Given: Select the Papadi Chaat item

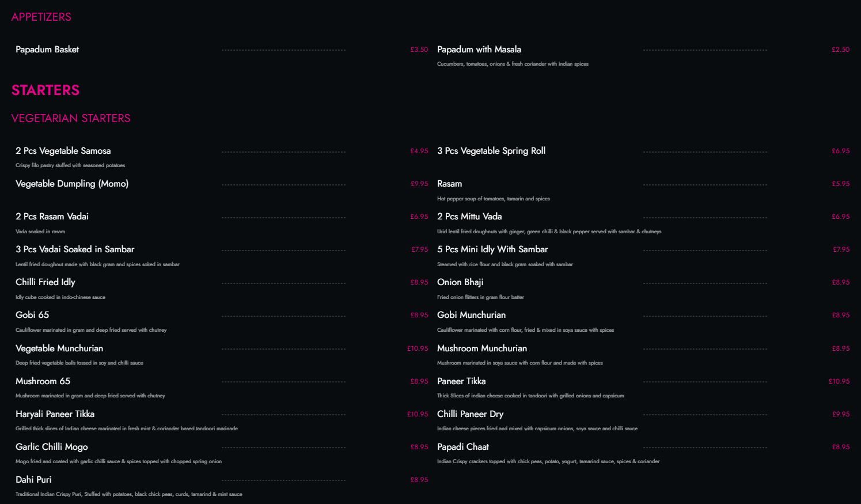Looking at the screenshot, I should 463,447.
